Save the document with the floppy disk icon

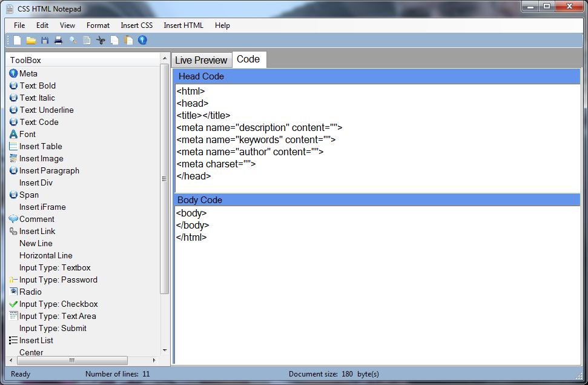(45, 40)
